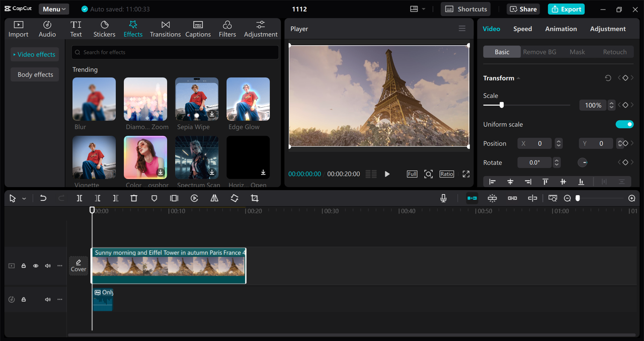Click Delete left split icon
The image size is (644, 341).
pos(98,198)
